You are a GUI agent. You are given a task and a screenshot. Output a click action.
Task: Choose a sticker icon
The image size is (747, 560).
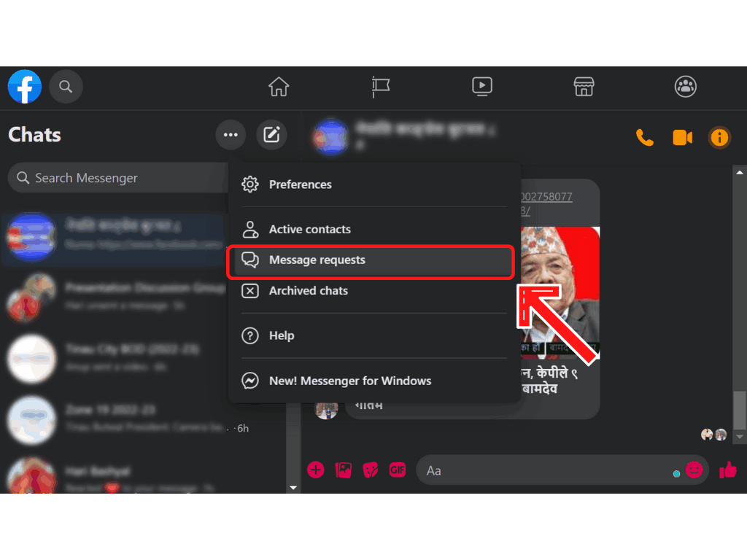pos(370,470)
